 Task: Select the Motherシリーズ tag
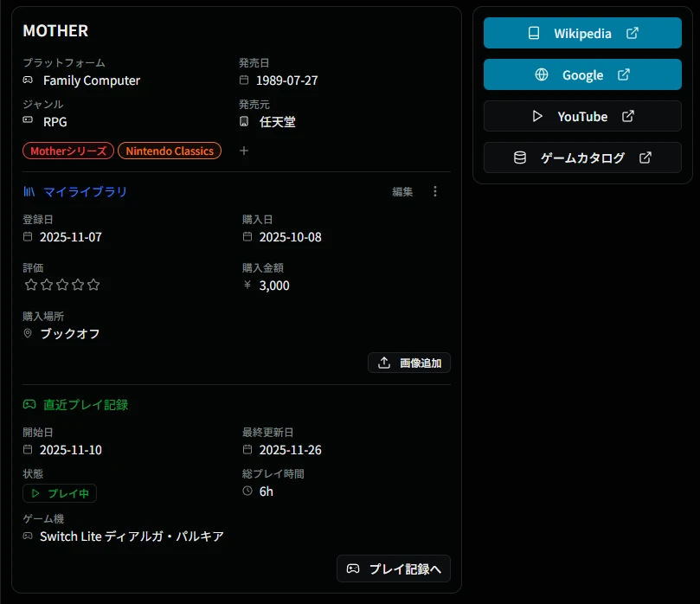coord(68,151)
